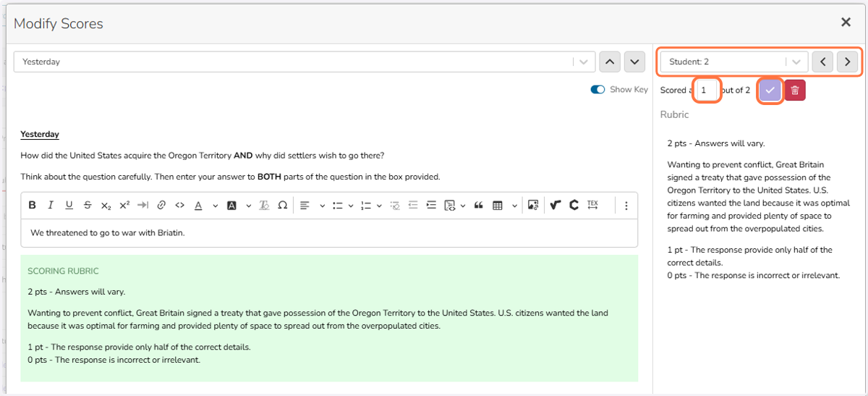Screen dimensions: 868x396
Task: Click into the answer text editor area
Action: pyautogui.click(x=329, y=233)
